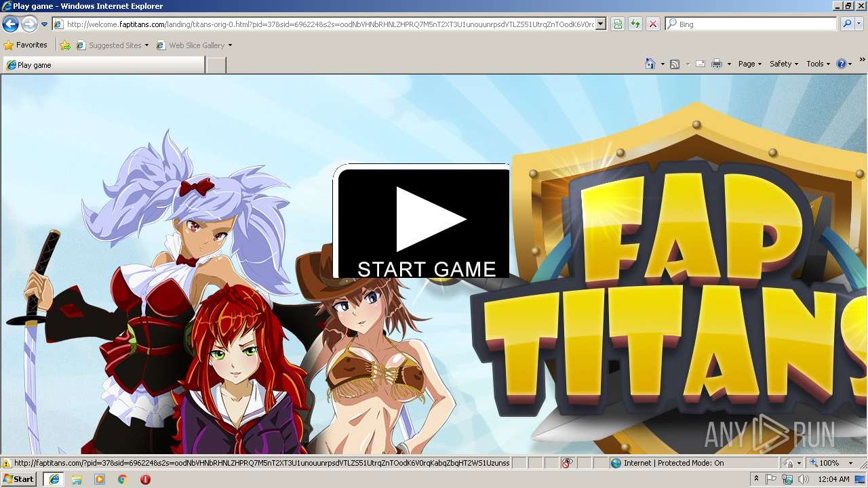Expand the address bar autocomplete dropdown

coord(601,24)
